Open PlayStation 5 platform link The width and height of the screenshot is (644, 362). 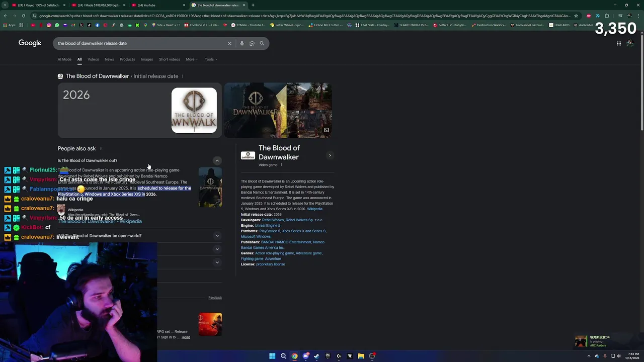tap(270, 231)
